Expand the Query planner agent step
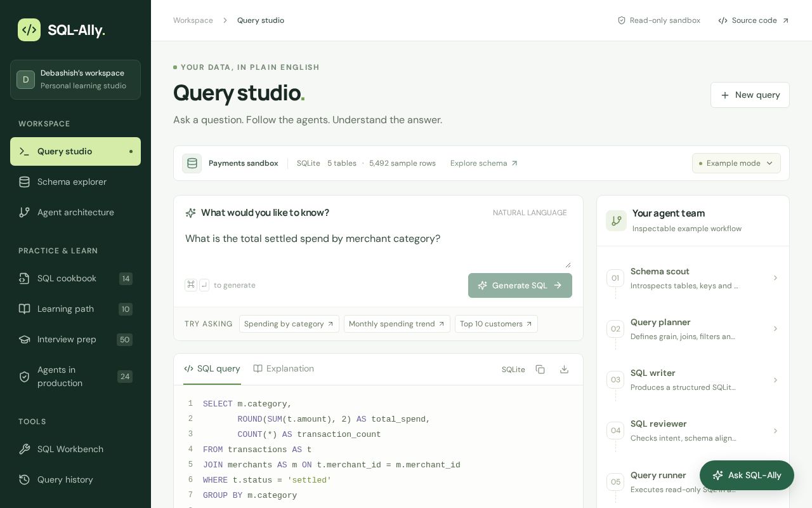Screen dimensions: 812x508 click(x=693, y=329)
